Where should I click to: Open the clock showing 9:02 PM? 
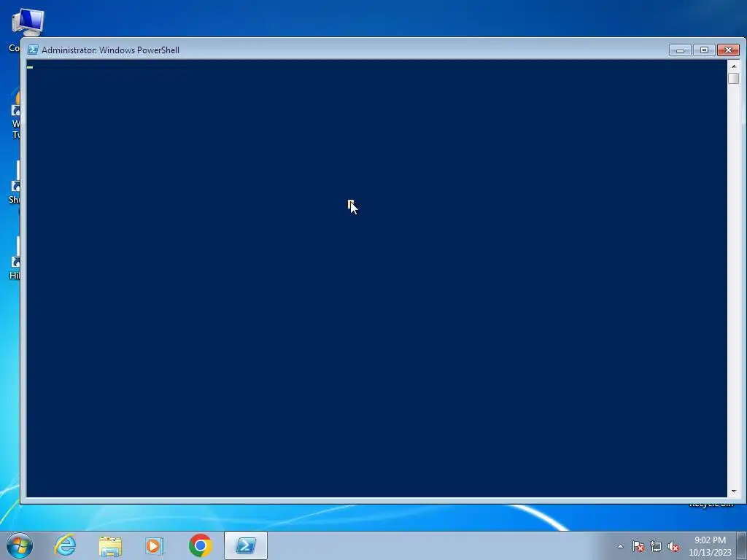click(x=710, y=546)
